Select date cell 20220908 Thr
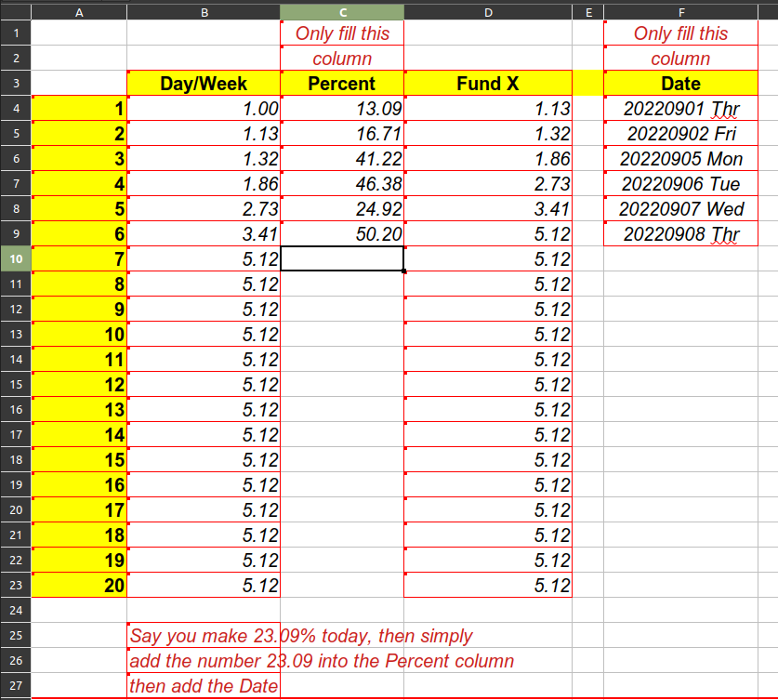The width and height of the screenshot is (778, 700). coord(680,233)
